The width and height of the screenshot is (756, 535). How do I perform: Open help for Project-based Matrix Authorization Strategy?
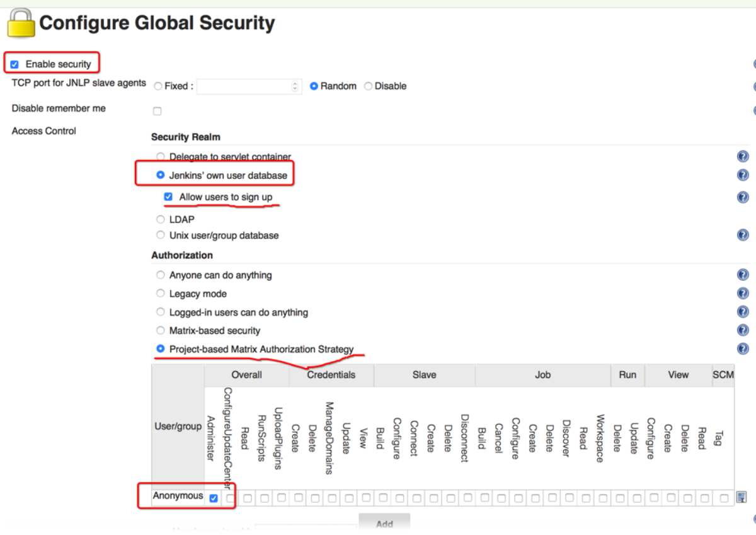[x=743, y=348]
